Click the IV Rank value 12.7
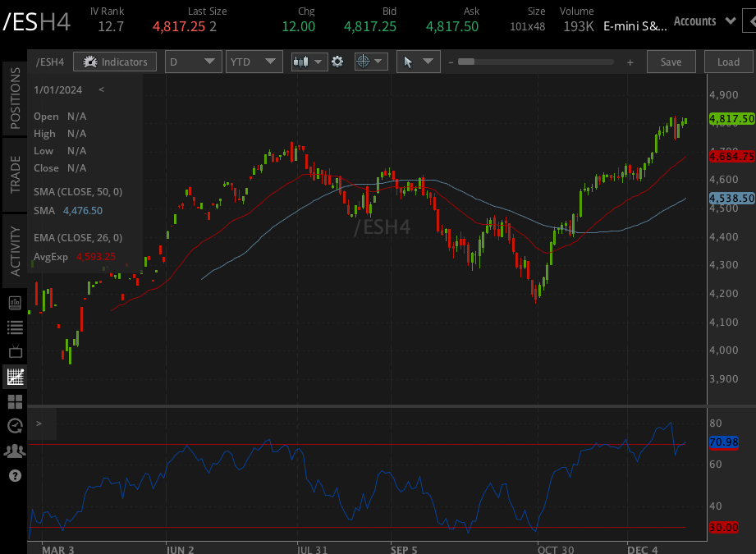756x554 pixels. [111, 26]
